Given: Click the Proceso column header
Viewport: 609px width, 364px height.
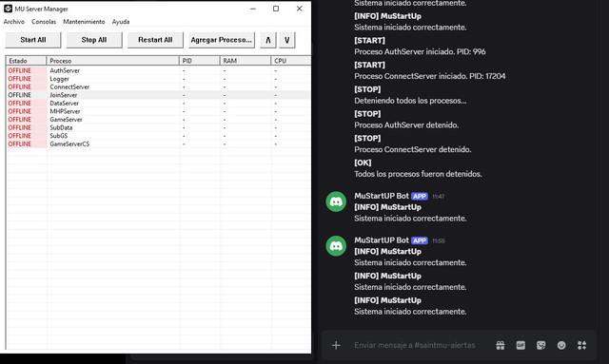Looking at the screenshot, I should click(x=112, y=61).
